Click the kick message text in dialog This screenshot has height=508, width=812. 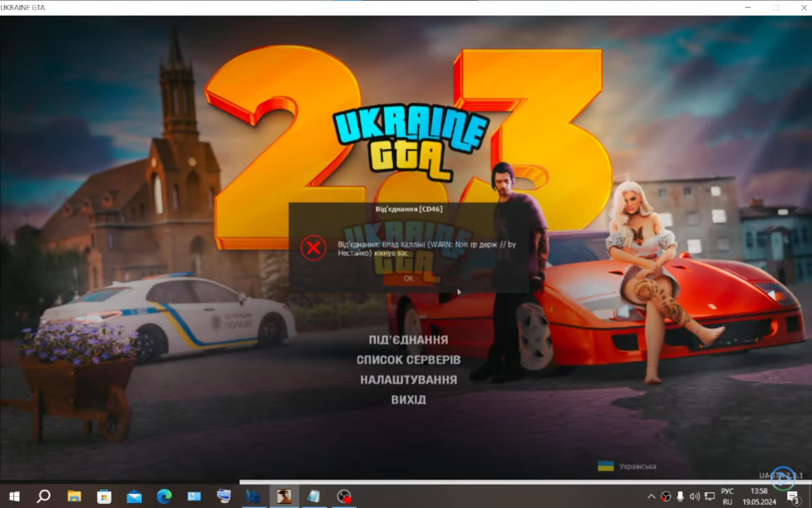427,249
